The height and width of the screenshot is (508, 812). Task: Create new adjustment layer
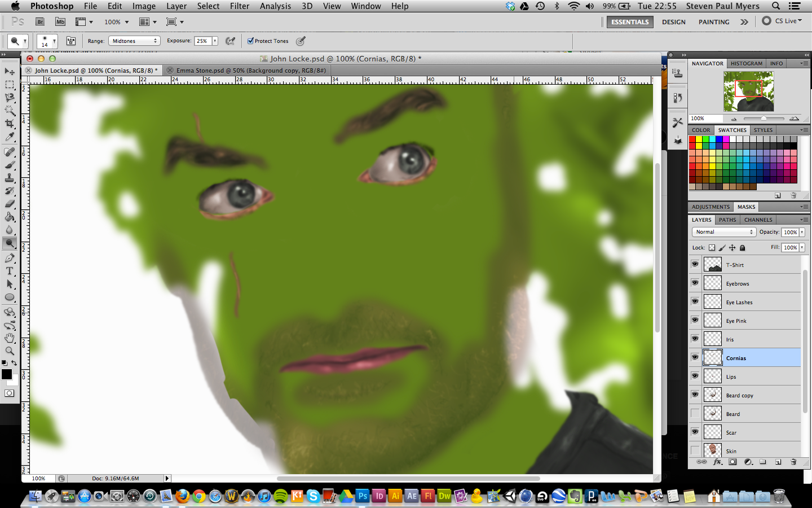pos(748,462)
